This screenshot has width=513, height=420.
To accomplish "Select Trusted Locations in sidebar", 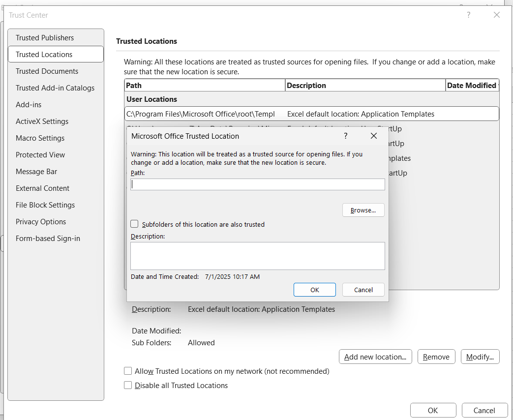I will point(56,54).
